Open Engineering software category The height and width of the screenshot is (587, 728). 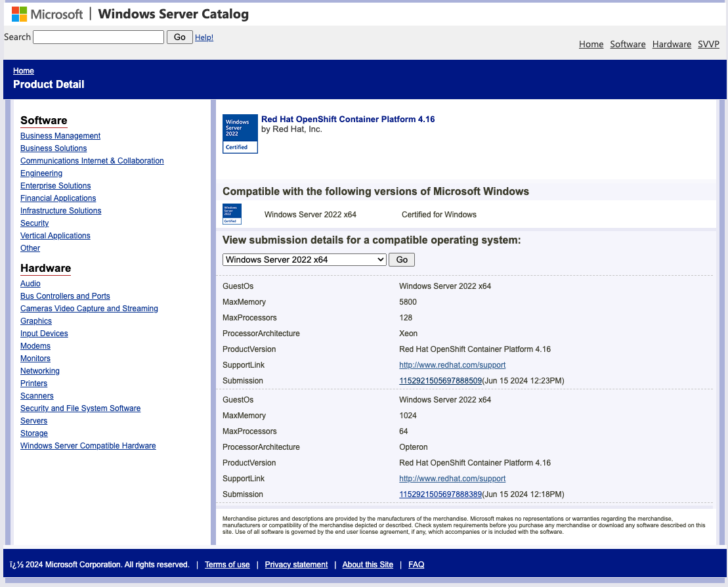click(x=41, y=173)
